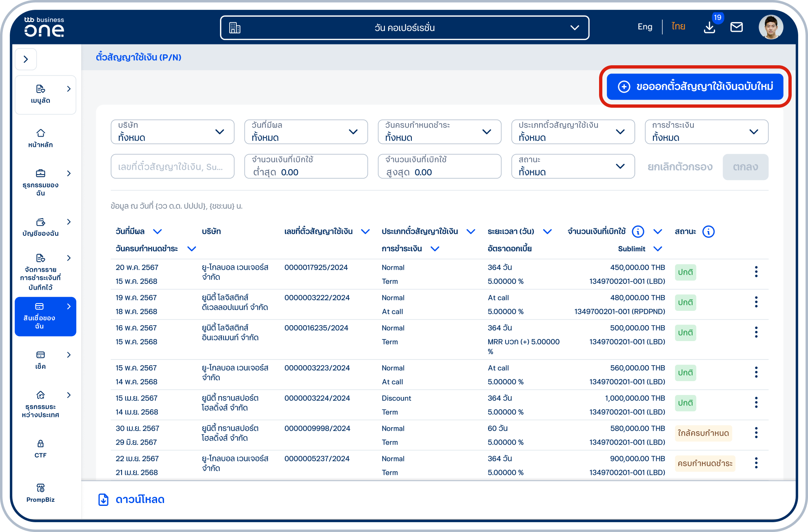Open three-dot menu for 0000017925/2024 row

point(756,272)
